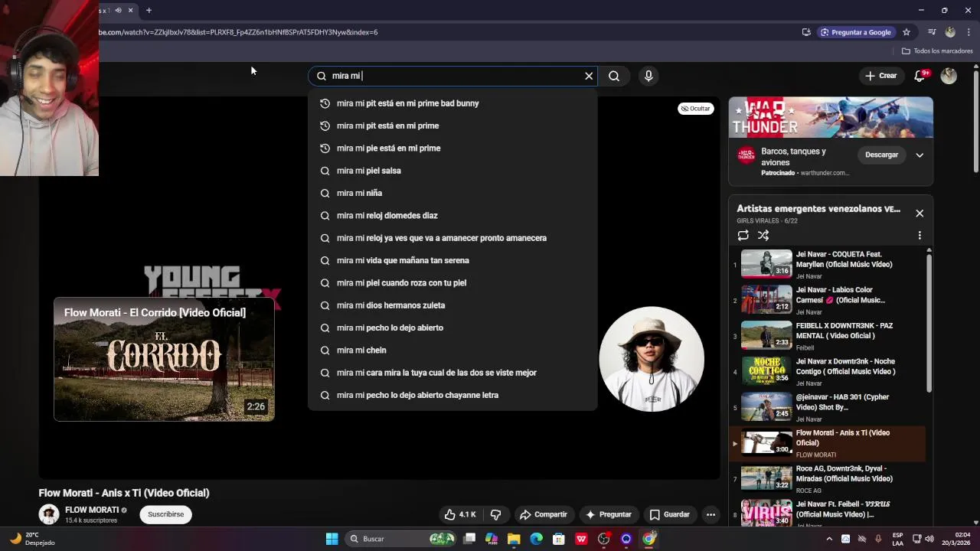Click the War Thunder ad banner
The width and height of the screenshot is (980, 551).
[831, 117]
